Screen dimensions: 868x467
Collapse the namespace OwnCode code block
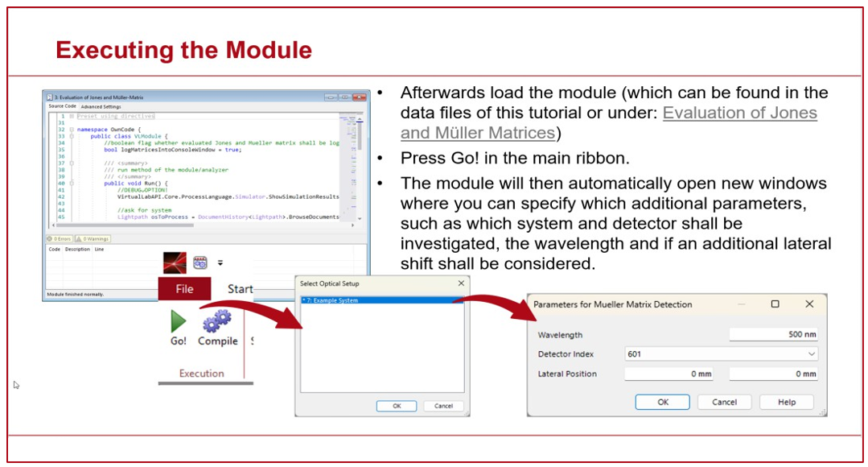click(72, 130)
